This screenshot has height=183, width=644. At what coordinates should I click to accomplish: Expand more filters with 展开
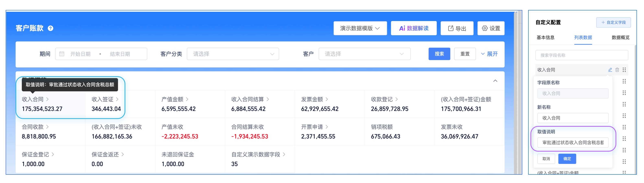(x=489, y=54)
